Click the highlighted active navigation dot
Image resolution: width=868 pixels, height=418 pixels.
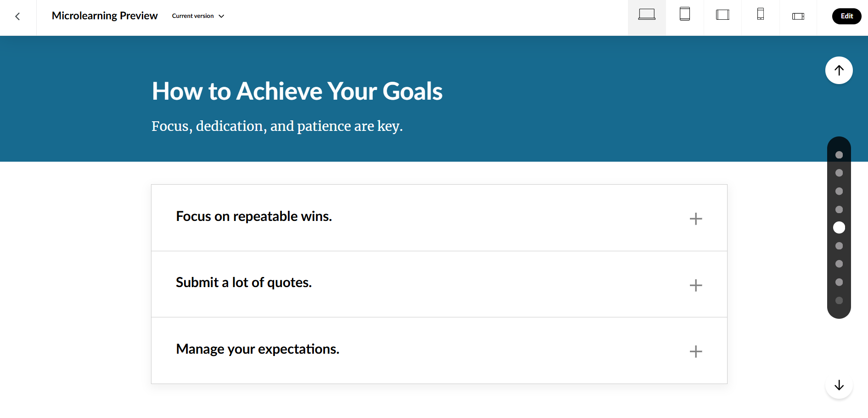point(839,227)
